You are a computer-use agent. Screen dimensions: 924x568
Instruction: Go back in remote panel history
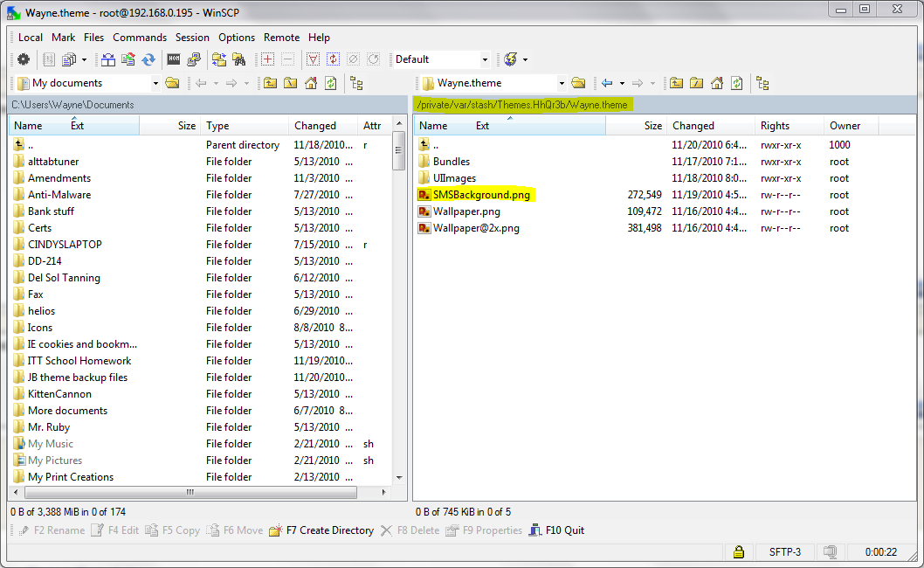[607, 83]
